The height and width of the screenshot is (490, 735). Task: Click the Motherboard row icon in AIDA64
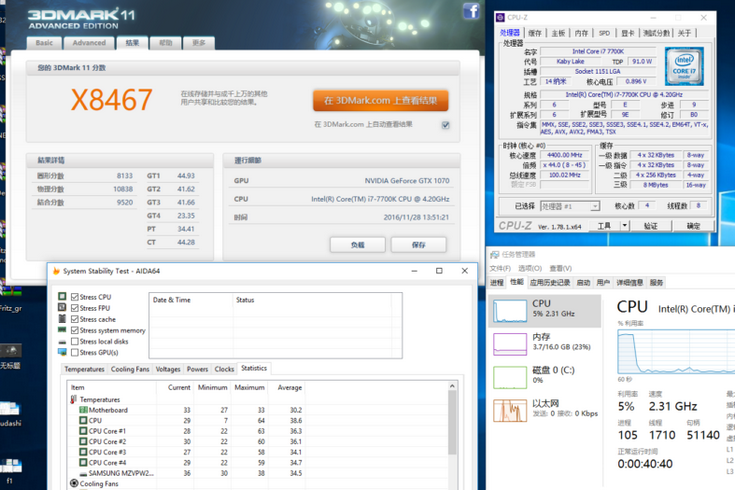[x=83, y=410]
